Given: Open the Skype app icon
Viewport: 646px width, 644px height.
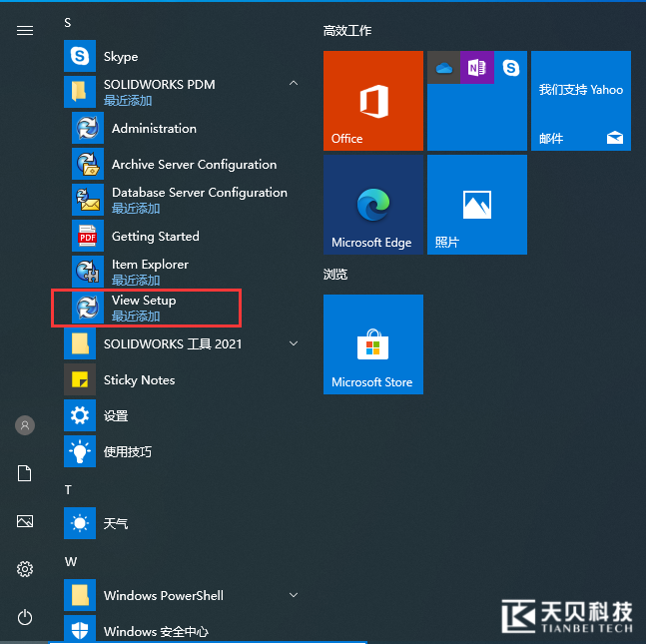Looking at the screenshot, I should point(80,56).
